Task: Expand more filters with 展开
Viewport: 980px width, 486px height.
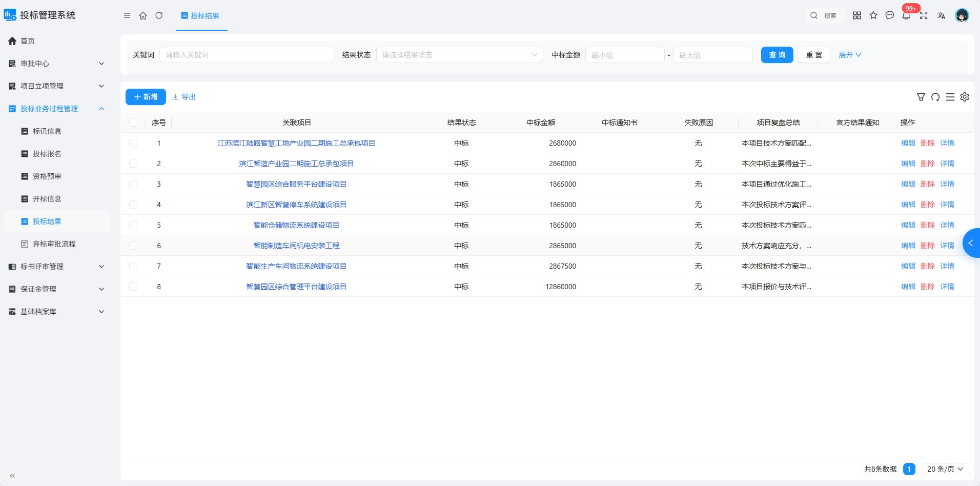Action: pyautogui.click(x=850, y=55)
